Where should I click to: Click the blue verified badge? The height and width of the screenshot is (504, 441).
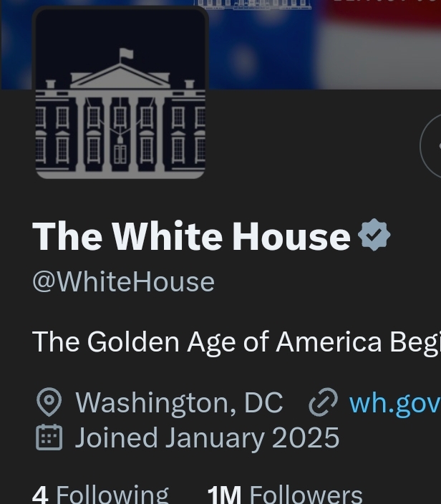click(374, 236)
